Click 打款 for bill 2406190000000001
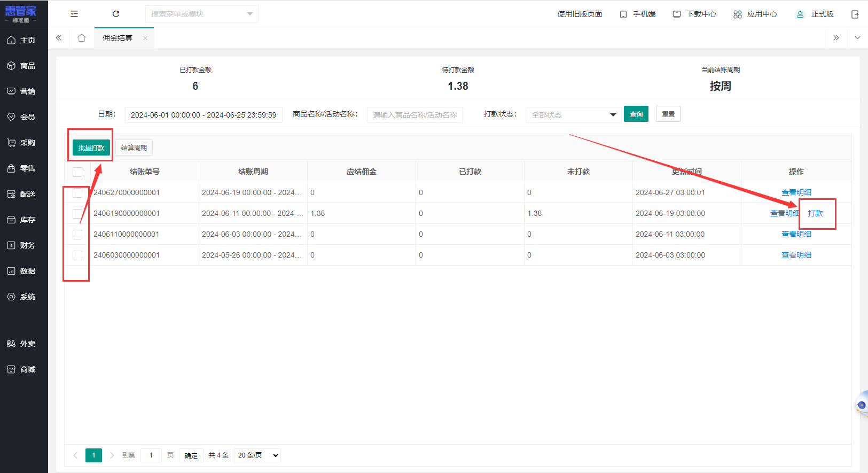Image resolution: width=868 pixels, height=473 pixels. pyautogui.click(x=815, y=213)
